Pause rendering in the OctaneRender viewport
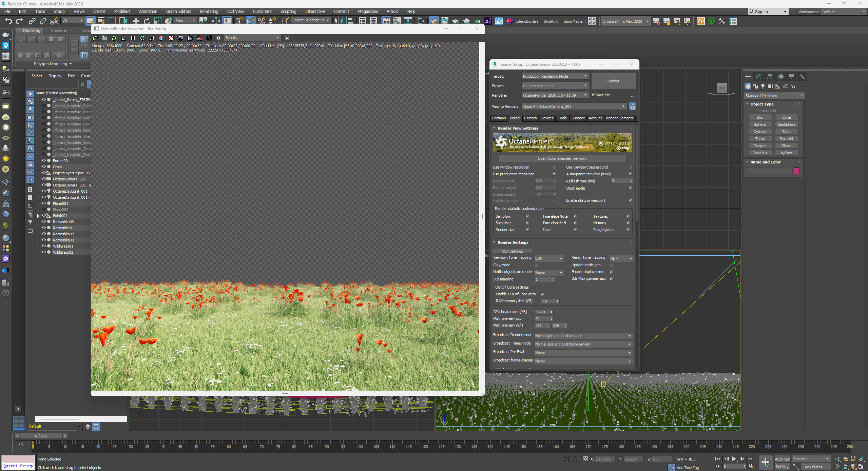868x471 pixels. 133,38
